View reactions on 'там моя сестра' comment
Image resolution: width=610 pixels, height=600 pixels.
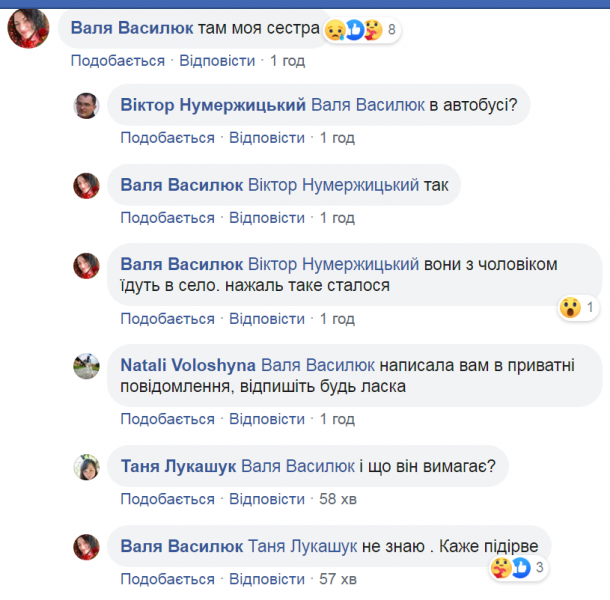click(360, 30)
